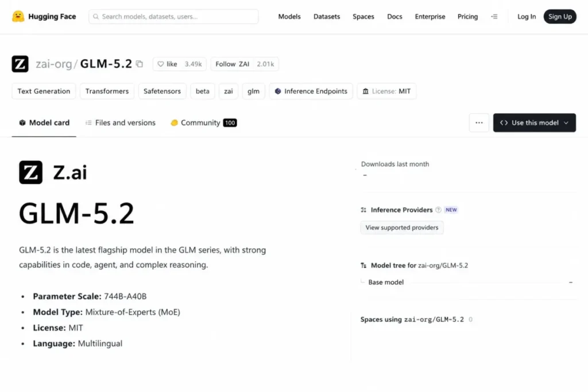Click the heart like icon

[x=161, y=64]
